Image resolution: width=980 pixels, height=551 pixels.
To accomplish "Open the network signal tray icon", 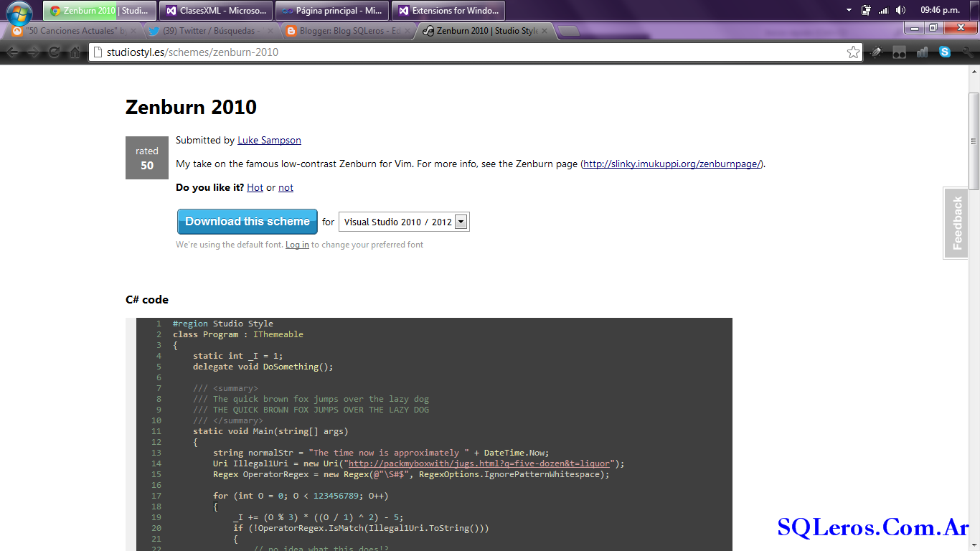I will [x=884, y=11].
